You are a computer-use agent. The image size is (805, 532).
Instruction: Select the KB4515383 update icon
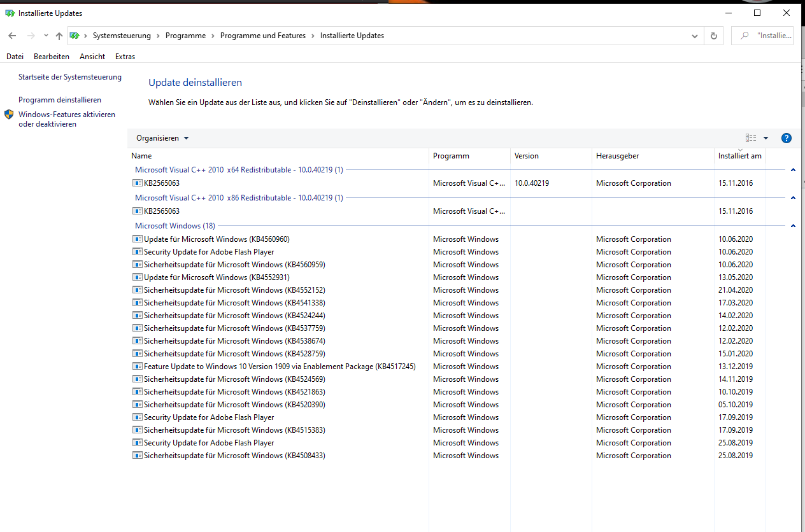click(x=137, y=430)
